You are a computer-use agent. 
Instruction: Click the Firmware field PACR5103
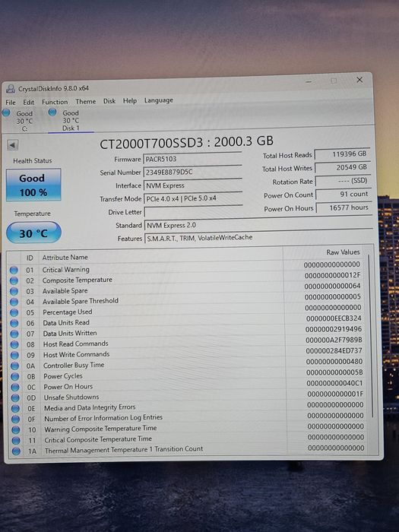point(192,159)
